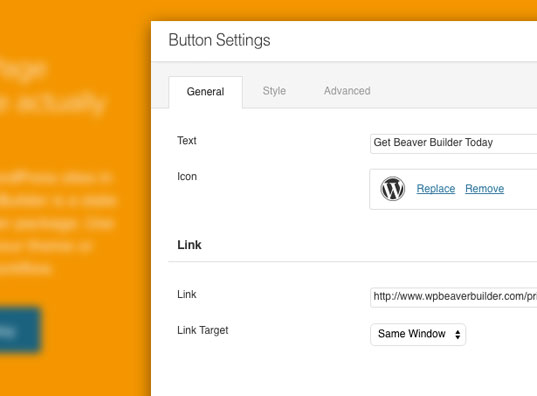Open the Advanced tab
This screenshot has height=396, width=537.
347,91
